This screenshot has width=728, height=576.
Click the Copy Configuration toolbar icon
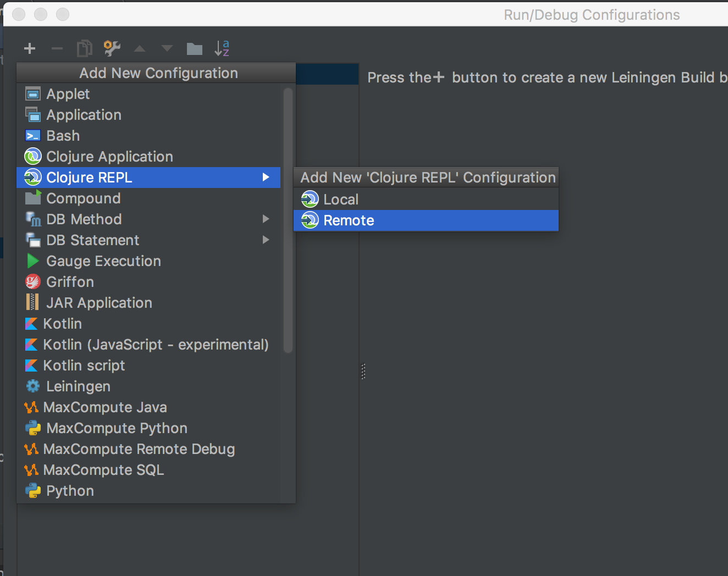tap(84, 48)
